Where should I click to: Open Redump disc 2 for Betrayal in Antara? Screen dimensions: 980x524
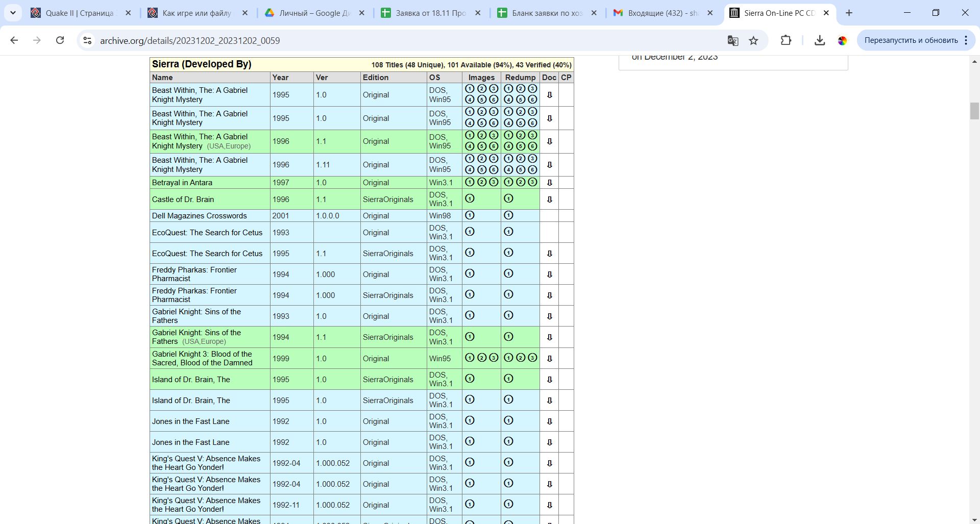click(x=521, y=182)
